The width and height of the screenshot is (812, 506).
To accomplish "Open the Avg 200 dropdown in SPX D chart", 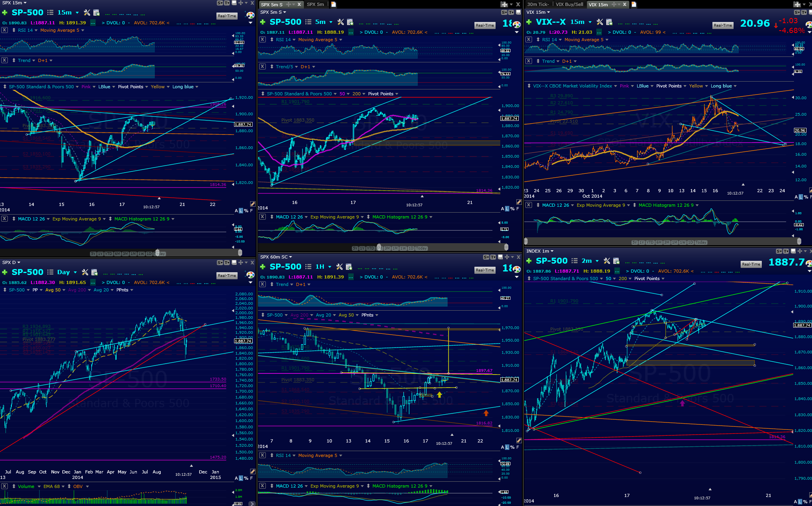I will point(80,290).
